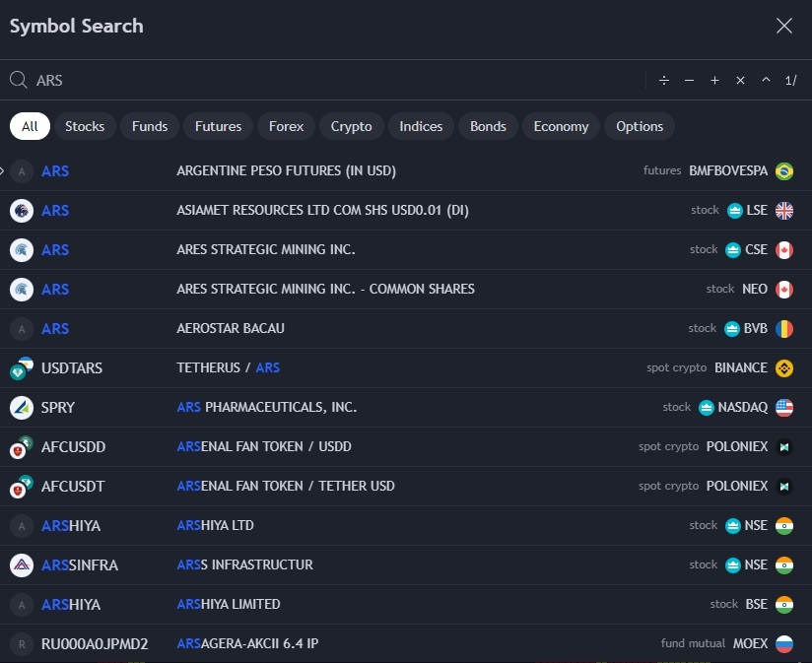812x663 pixels.
Task: Click the 1/ inverse operator
Action: click(x=791, y=81)
